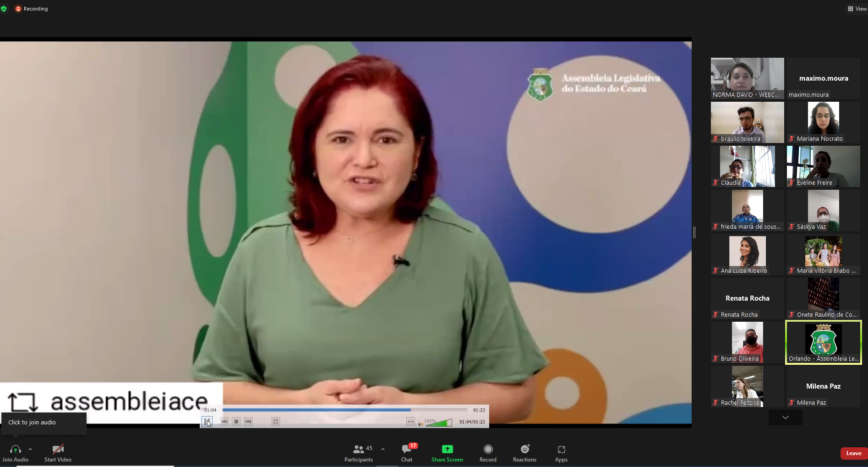Image resolution: width=868 pixels, height=467 pixels.
Task: Open the Apps panel
Action: (x=561, y=452)
